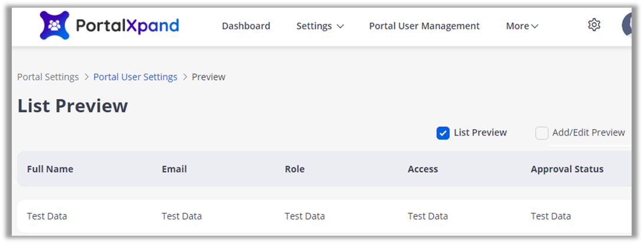Select Test Data under Full Name
The width and height of the screenshot is (644, 244).
coord(47,216)
